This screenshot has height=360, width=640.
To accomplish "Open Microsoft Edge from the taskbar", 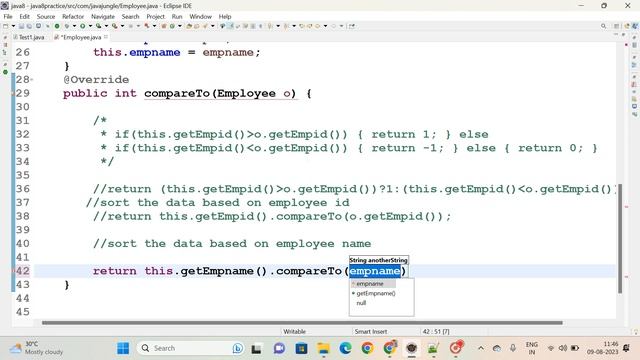I will [345, 348].
